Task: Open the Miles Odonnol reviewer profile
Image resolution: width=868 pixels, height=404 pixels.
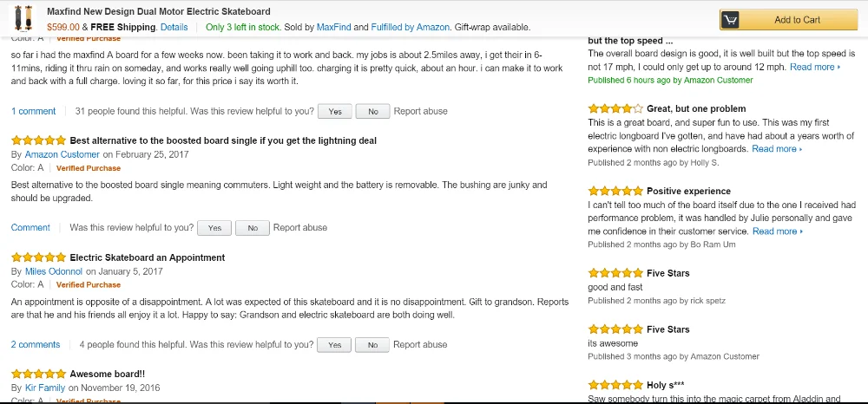Action: click(54, 271)
